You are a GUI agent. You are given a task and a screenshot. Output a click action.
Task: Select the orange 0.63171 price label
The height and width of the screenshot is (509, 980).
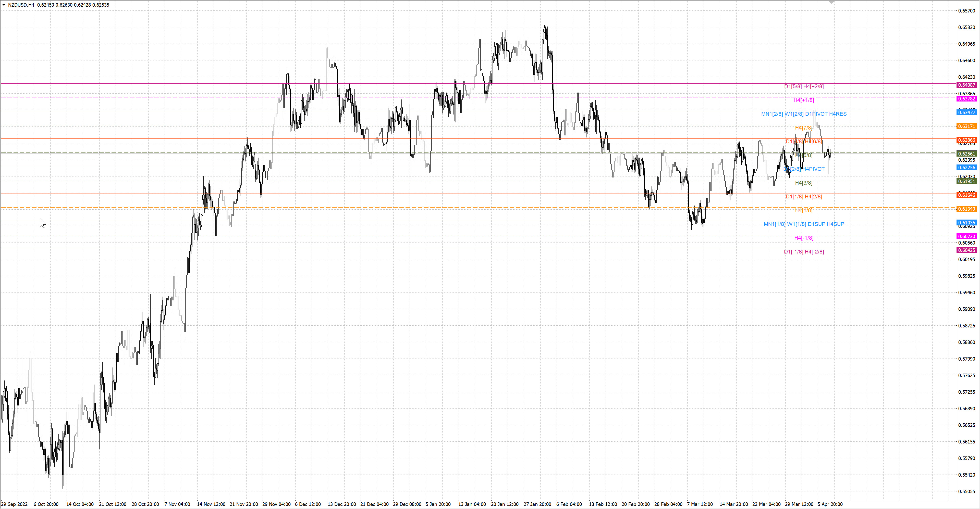(x=967, y=126)
